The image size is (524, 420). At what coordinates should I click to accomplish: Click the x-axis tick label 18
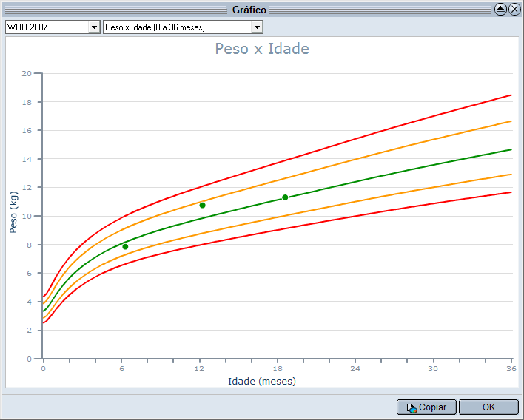click(x=278, y=368)
